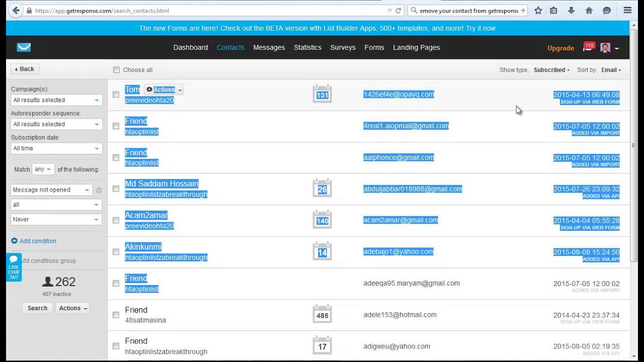The image size is (644, 362).
Task: Remove the Message not opened condition
Action: point(99,190)
